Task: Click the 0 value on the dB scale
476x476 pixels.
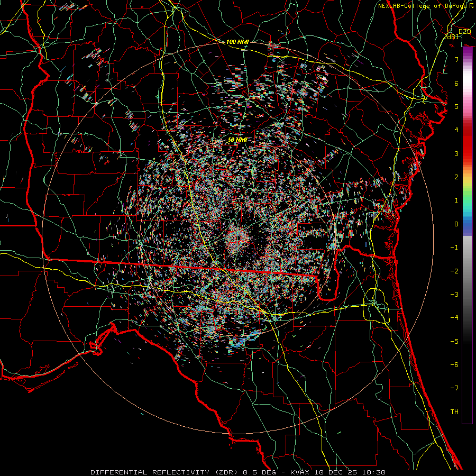Action: coord(456,224)
